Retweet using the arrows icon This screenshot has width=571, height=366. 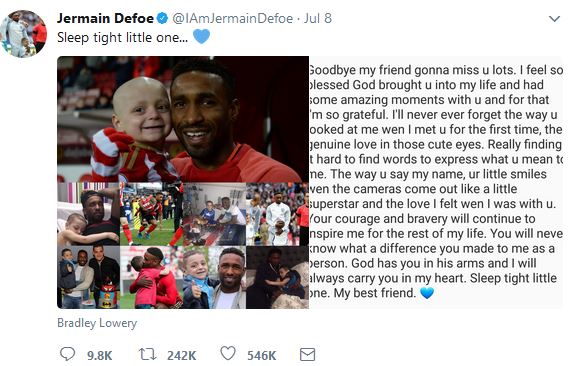(x=147, y=354)
